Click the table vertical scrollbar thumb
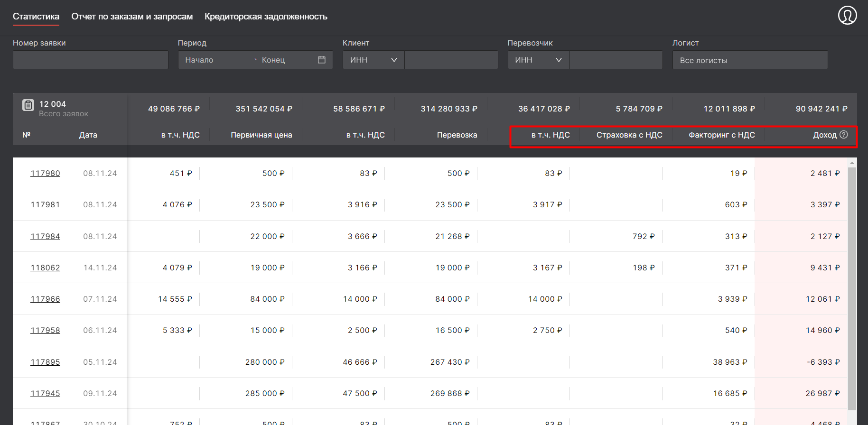The width and height of the screenshot is (868, 425). [852, 288]
